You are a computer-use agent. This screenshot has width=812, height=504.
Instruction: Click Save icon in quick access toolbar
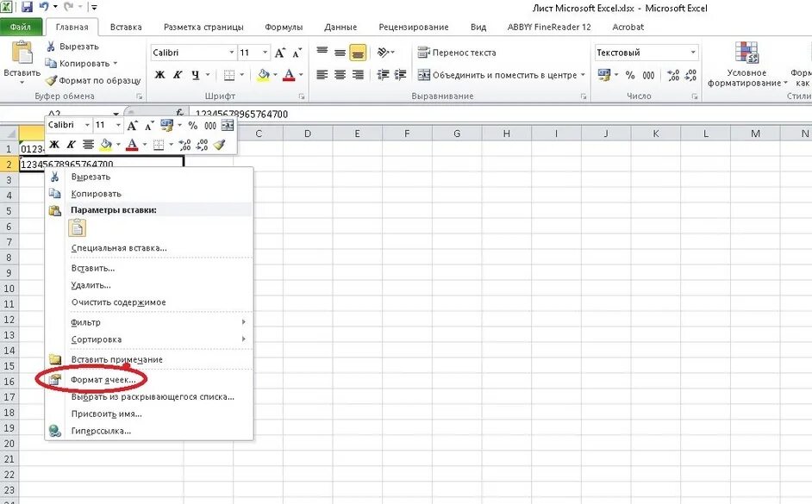pyautogui.click(x=27, y=7)
